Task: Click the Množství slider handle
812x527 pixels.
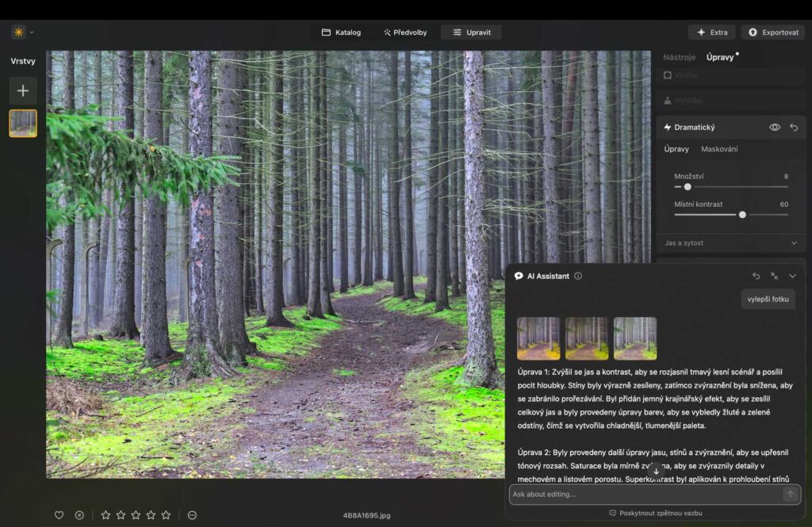Action: (x=687, y=186)
